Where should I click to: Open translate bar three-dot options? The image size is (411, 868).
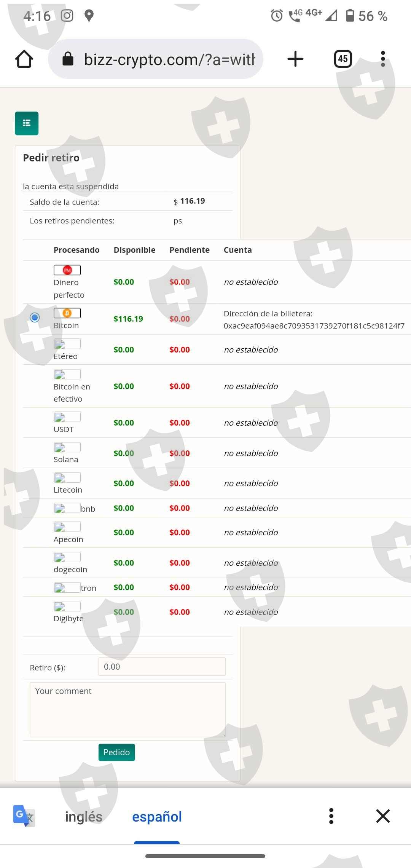tap(331, 816)
